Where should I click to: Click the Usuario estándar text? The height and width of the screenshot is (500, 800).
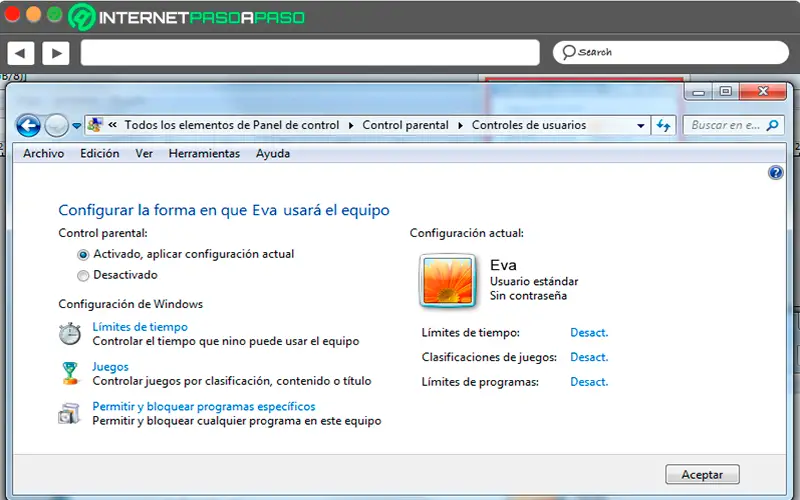tap(534, 282)
